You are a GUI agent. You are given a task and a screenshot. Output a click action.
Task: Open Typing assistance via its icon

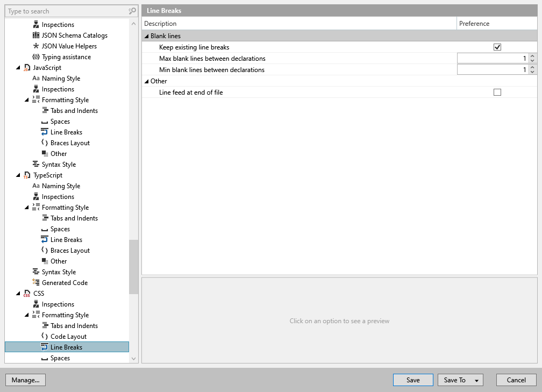tap(36, 56)
